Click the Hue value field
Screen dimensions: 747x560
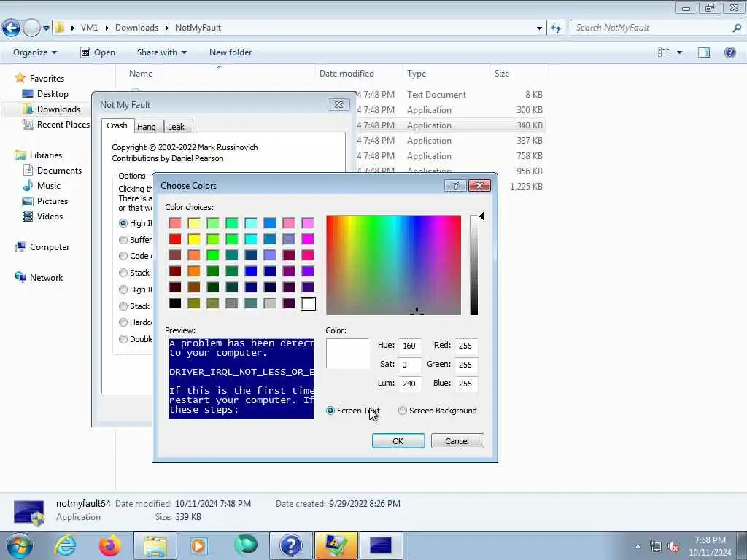click(x=409, y=346)
